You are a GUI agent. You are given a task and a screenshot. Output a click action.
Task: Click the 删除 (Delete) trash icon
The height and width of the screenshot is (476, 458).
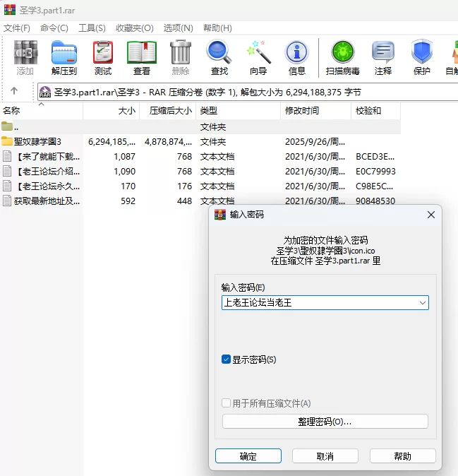[181, 52]
